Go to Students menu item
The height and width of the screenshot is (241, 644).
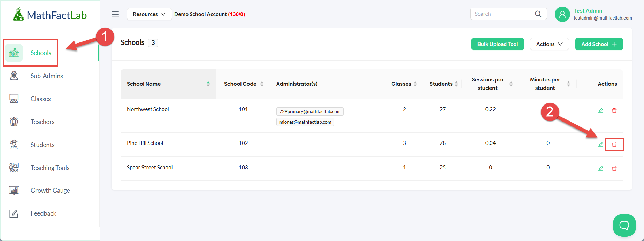pos(43,145)
